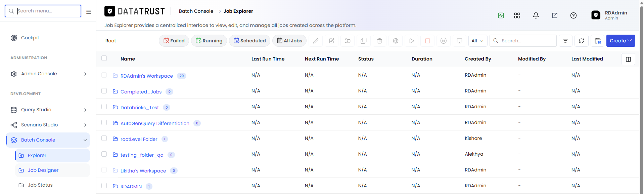Screen dimensions: 644x194
Task: Filter by Failed jobs
Action: point(174,41)
